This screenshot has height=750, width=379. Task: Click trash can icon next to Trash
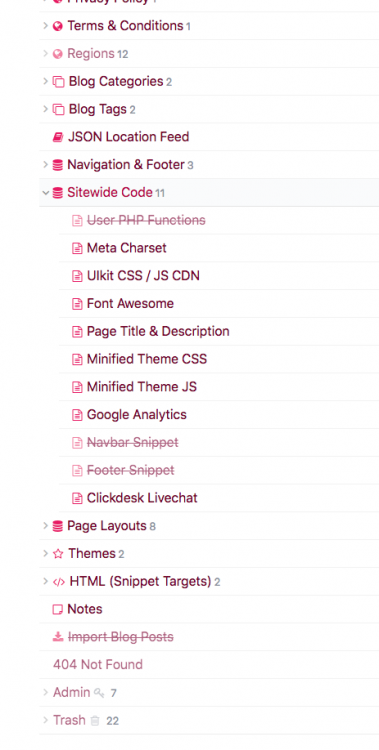(x=95, y=720)
